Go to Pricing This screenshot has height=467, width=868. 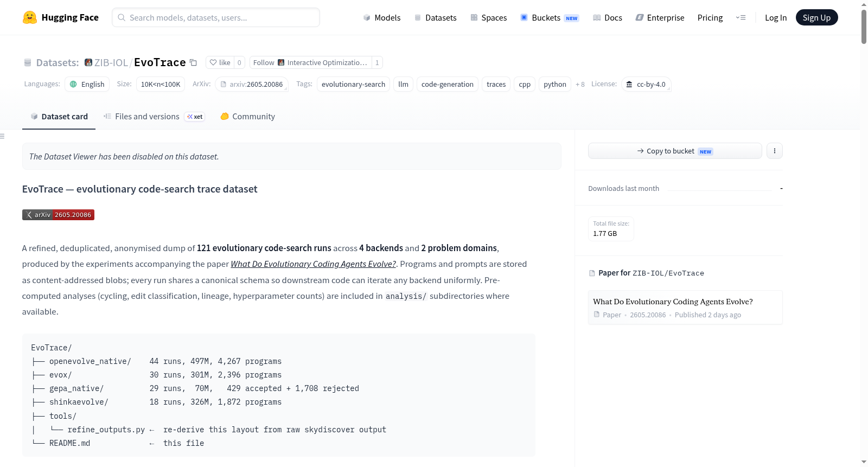710,17
